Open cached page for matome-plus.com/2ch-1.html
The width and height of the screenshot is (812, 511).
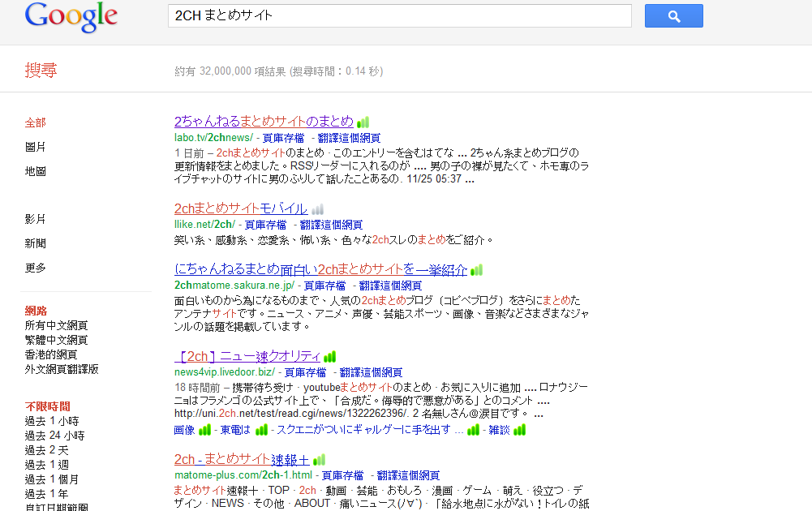coord(343,475)
